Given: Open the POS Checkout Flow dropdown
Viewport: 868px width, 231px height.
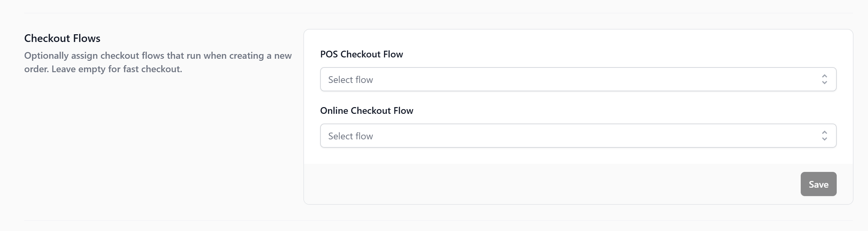Looking at the screenshot, I should (577, 79).
